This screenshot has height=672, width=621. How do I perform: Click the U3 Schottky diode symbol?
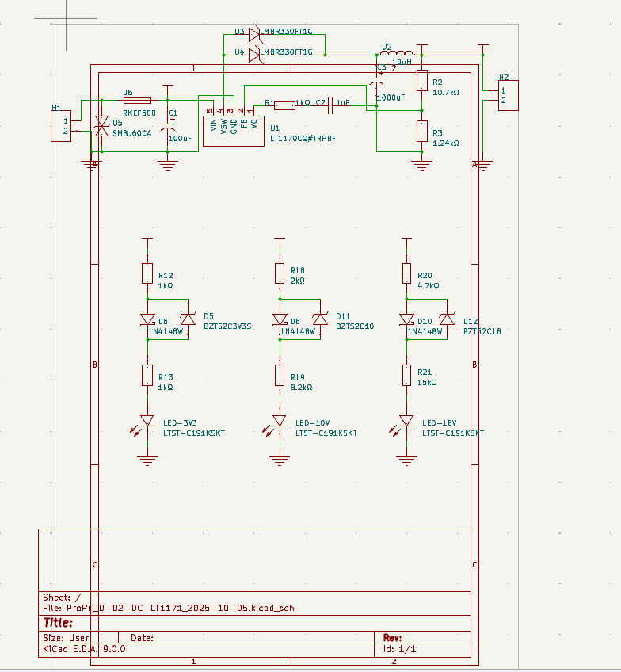[x=254, y=34]
